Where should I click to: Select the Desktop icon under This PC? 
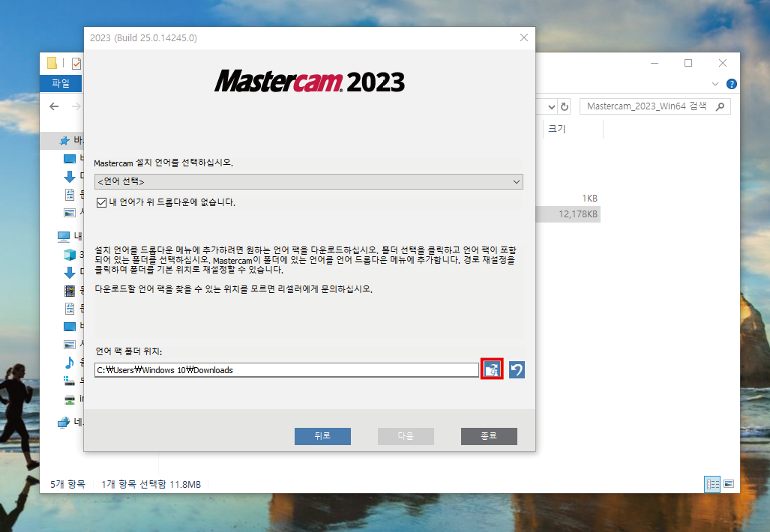(x=70, y=327)
